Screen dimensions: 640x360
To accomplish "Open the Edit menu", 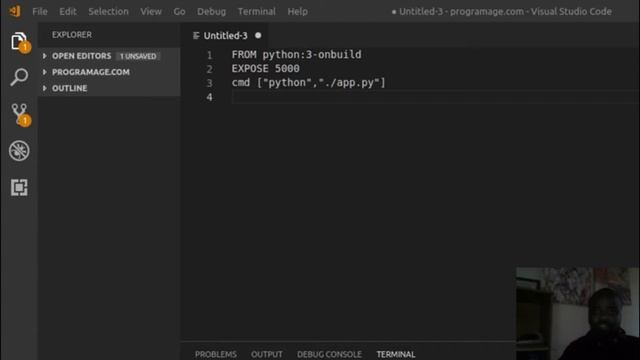I will pyautogui.click(x=68, y=11).
